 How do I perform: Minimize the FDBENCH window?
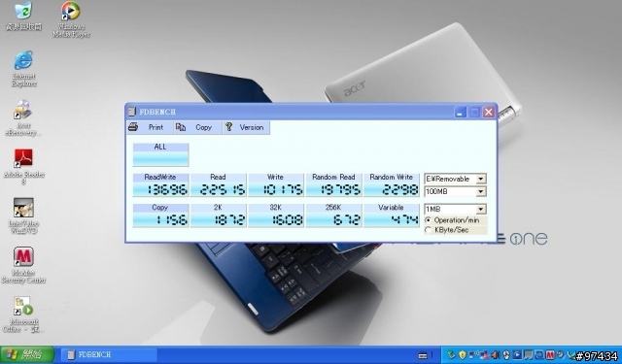pos(460,112)
